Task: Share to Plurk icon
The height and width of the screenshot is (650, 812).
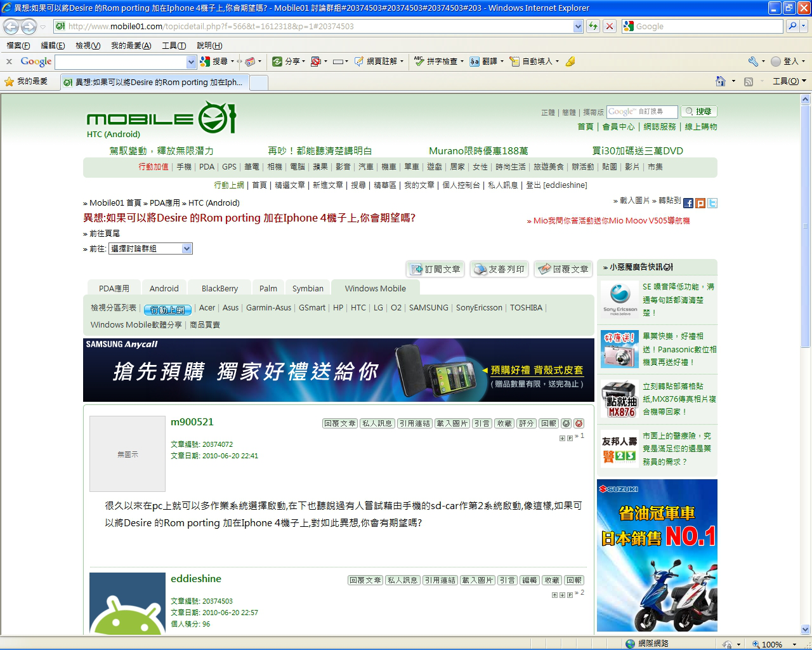Action: tap(700, 203)
